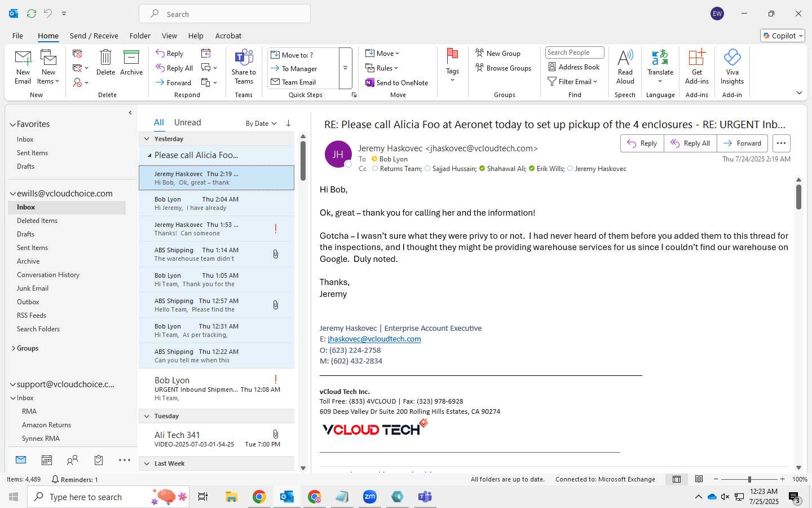Viewport: 812px width, 508px height.
Task: Click the zoom in plus button
Action: coord(782,479)
